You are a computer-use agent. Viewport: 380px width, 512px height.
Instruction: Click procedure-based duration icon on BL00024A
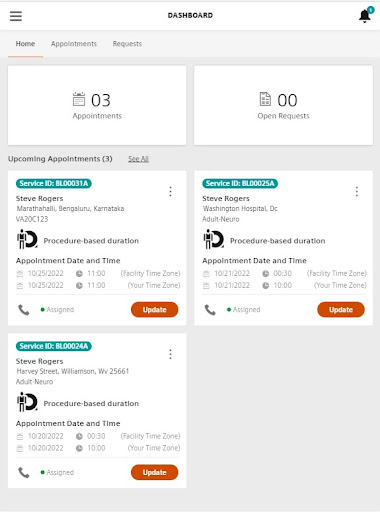pyautogui.click(x=27, y=402)
